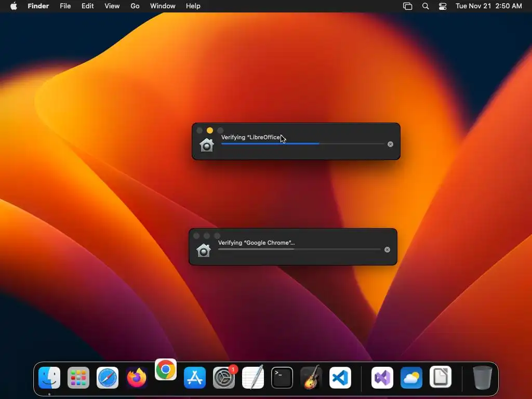Image resolution: width=532 pixels, height=399 pixels.
Task: Open the Go menu
Action: click(135, 6)
